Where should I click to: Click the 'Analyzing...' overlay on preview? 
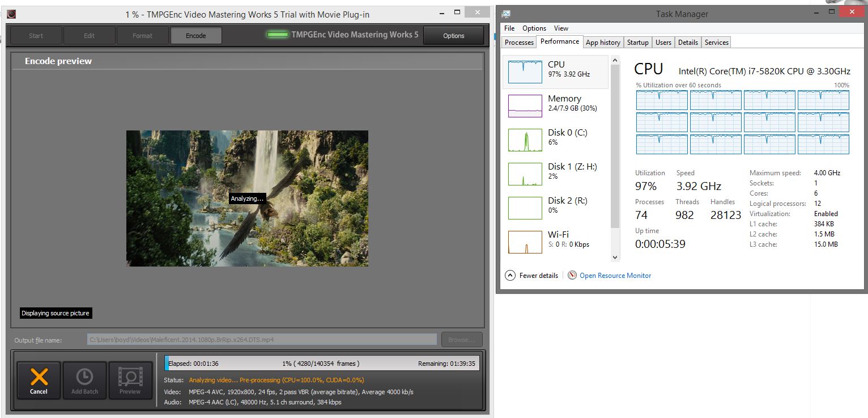pos(248,199)
